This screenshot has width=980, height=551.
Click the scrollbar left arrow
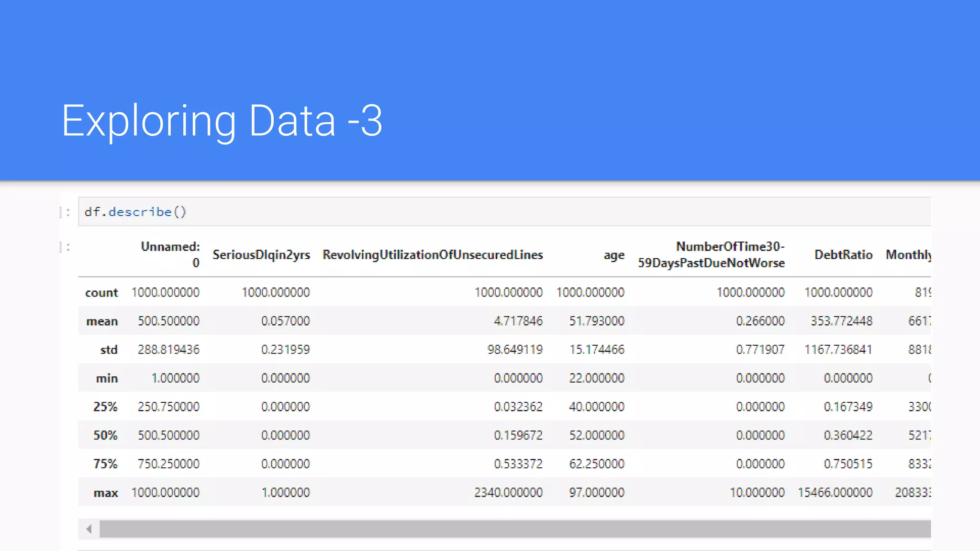click(89, 529)
